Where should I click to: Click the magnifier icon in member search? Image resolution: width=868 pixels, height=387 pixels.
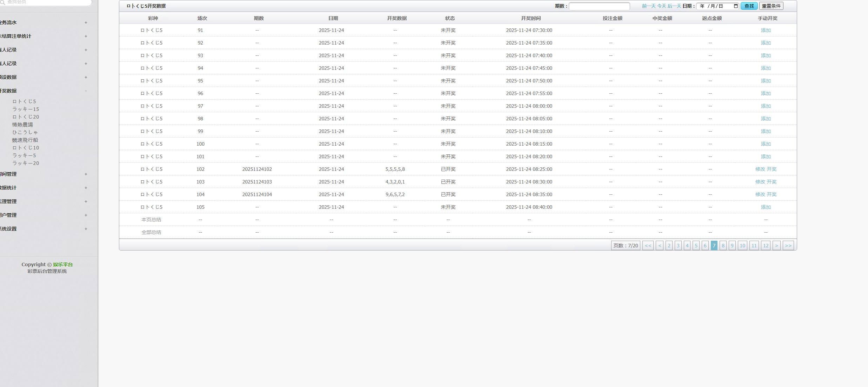pyautogui.click(x=2, y=2)
